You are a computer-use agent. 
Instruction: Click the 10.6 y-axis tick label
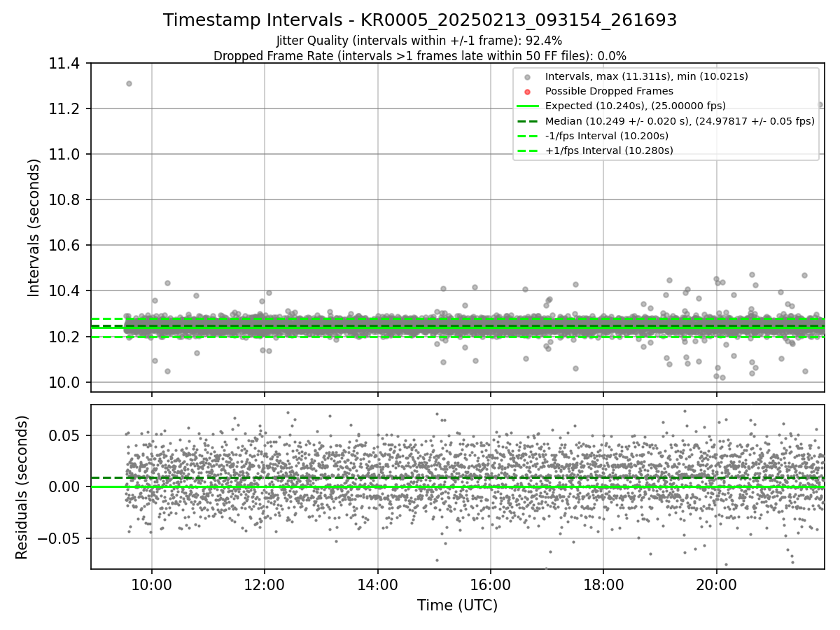point(66,246)
